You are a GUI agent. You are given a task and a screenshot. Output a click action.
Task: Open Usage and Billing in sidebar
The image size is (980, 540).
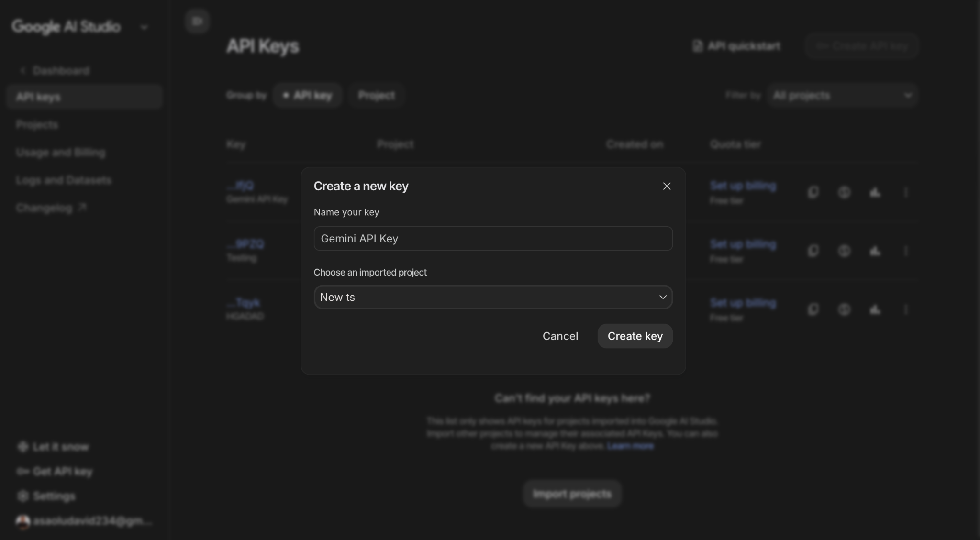pyautogui.click(x=61, y=153)
